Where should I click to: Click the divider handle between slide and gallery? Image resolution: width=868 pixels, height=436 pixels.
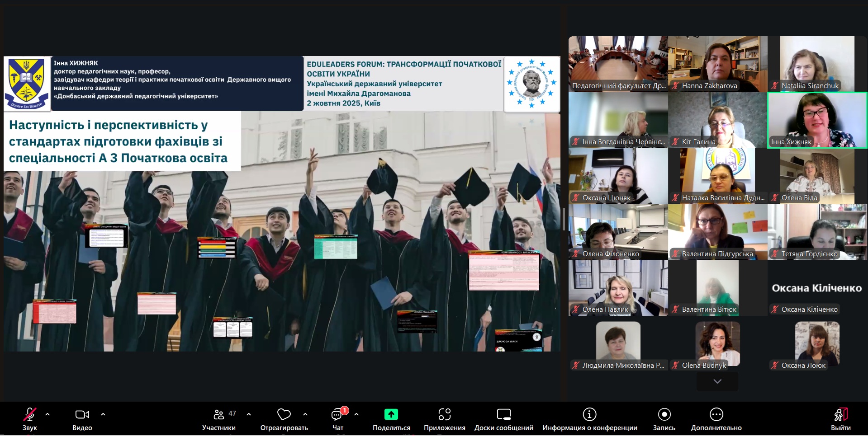[564, 219]
